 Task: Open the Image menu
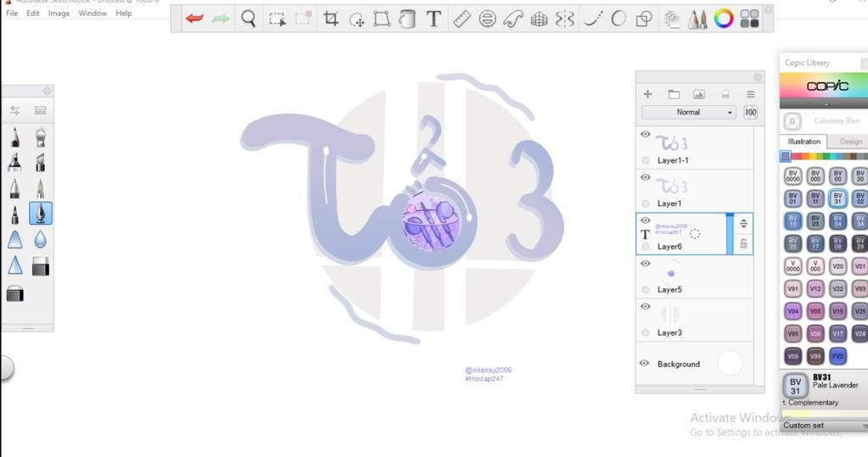tap(58, 14)
